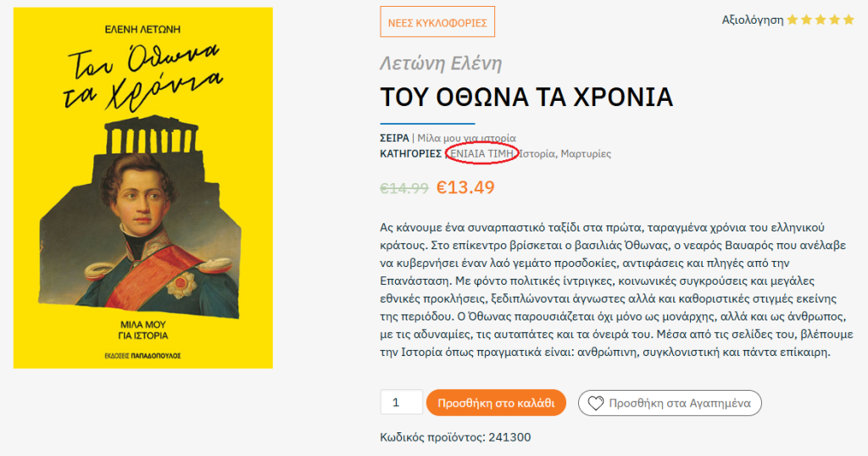
Task: Click the discounted price €13.49
Action: pos(465,187)
